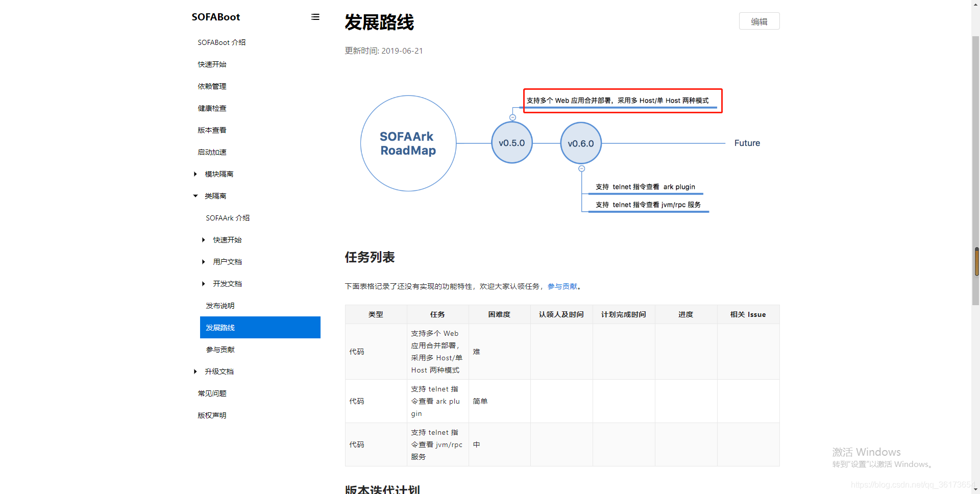Click the v0.6.0 roadmap node

[581, 143]
